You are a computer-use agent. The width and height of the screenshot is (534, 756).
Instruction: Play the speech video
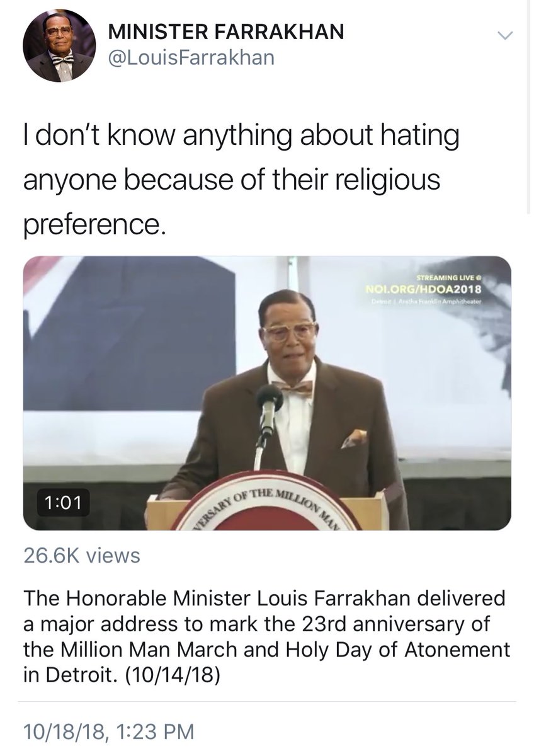click(267, 393)
